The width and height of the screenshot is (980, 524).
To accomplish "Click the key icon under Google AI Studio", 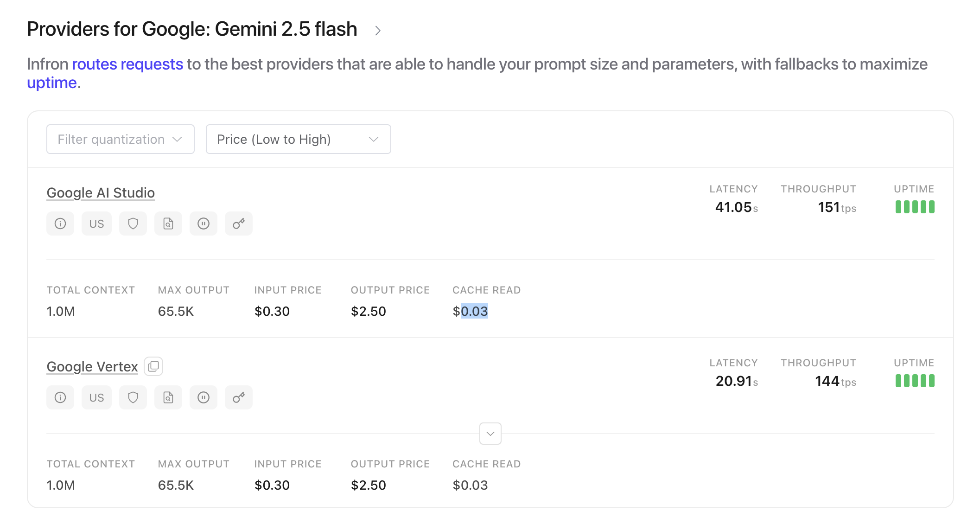I will point(239,224).
